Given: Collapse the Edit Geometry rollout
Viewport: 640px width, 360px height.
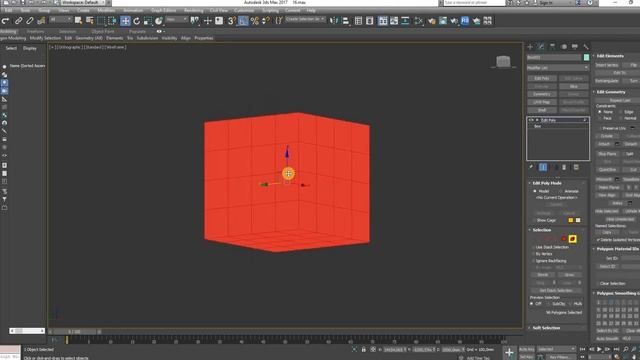Looking at the screenshot, I should pos(611,92).
